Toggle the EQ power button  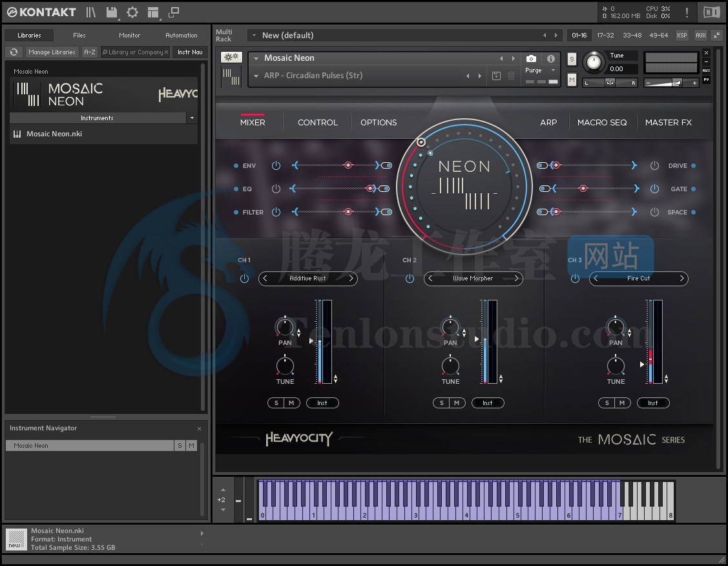(x=276, y=189)
